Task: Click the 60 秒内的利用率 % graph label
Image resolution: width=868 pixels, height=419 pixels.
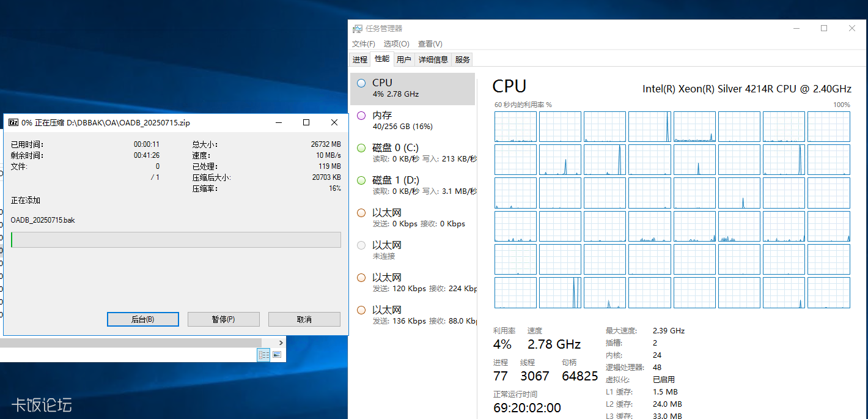Action: [523, 105]
